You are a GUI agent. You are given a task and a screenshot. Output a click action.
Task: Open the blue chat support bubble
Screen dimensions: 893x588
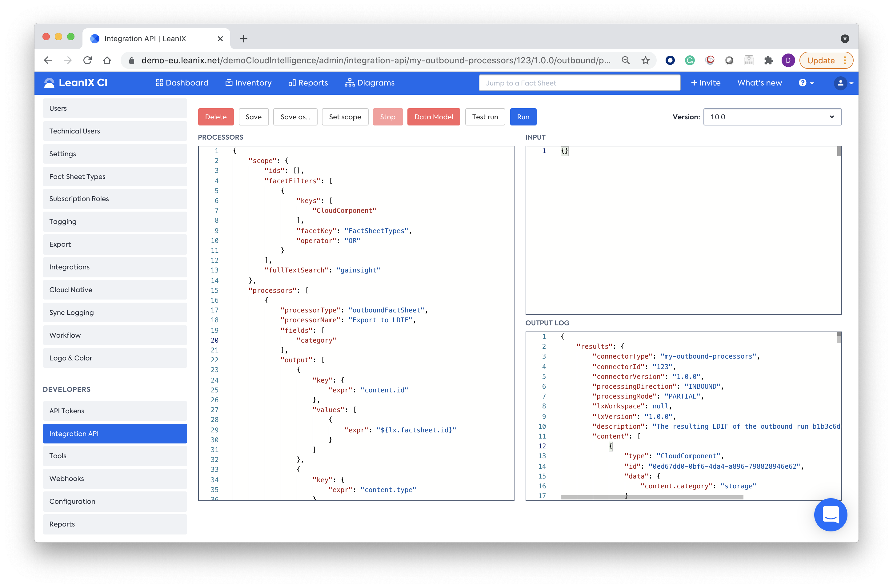(830, 514)
